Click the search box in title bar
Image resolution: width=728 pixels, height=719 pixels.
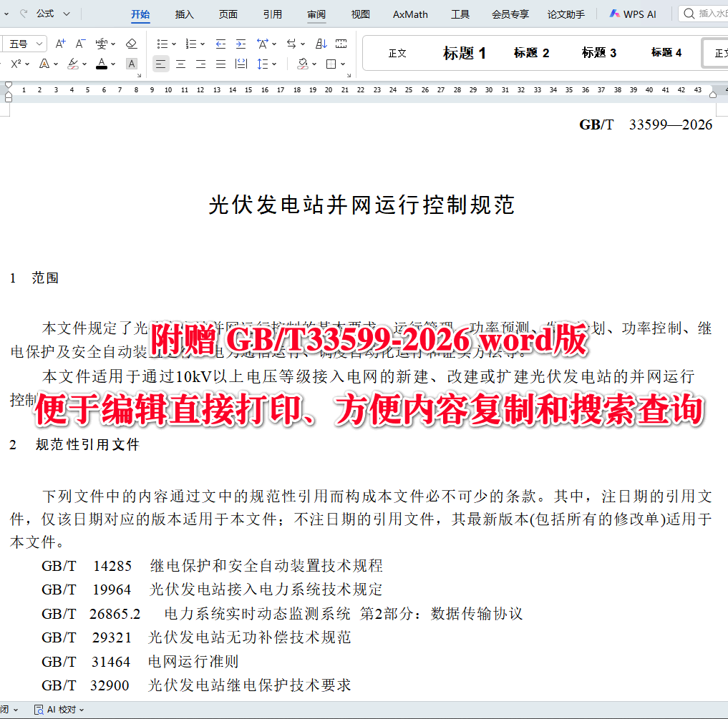(x=704, y=14)
